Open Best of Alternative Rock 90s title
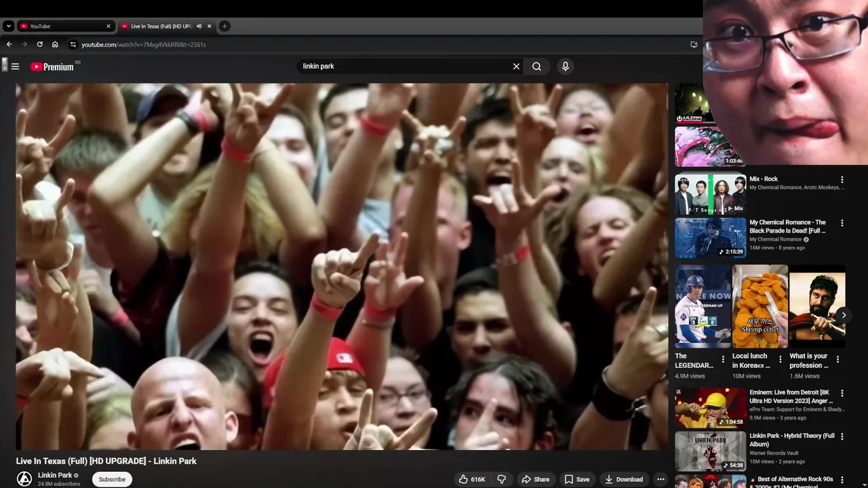This screenshot has width=868, height=488. (x=791, y=483)
